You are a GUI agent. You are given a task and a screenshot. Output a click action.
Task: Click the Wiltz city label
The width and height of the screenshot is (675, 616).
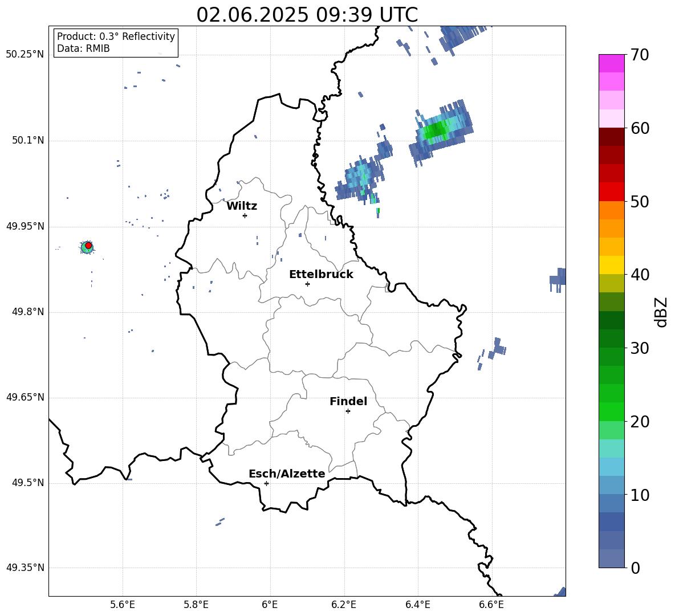point(242,206)
